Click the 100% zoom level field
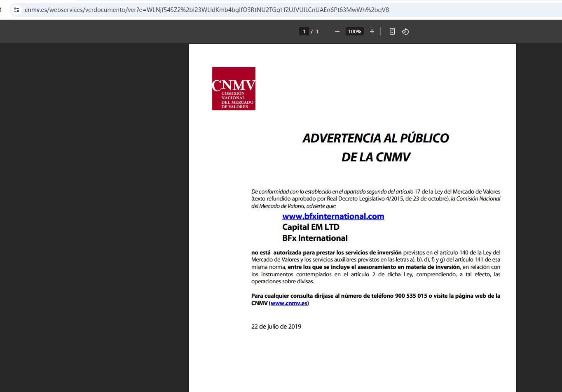This screenshot has width=562, height=392. tap(354, 31)
